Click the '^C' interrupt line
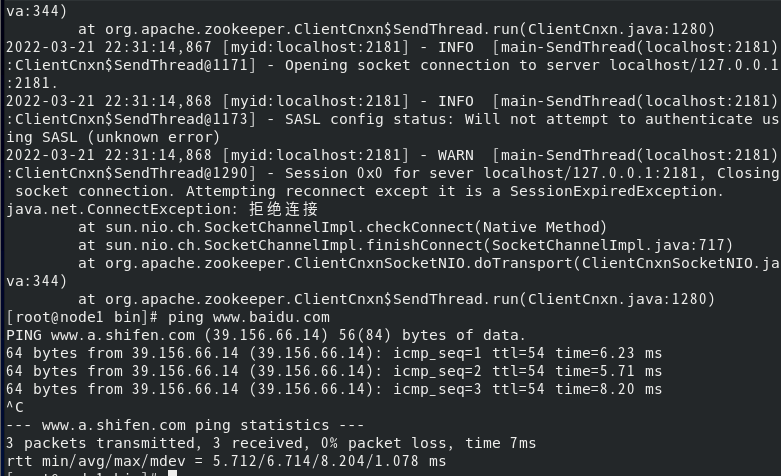Image resolution: width=781 pixels, height=476 pixels. pos(14,407)
